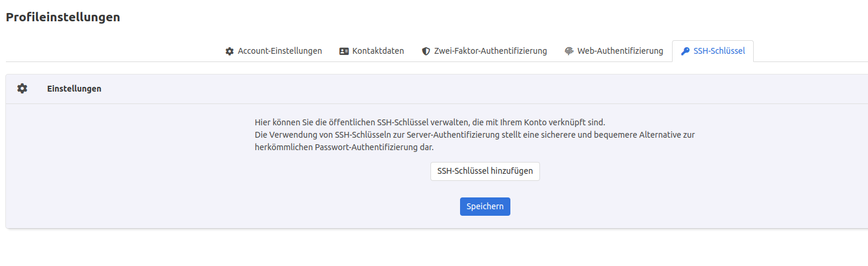Click the fingerprint icon for Web-Authentifizierung
The height and width of the screenshot is (266, 868).
[569, 51]
